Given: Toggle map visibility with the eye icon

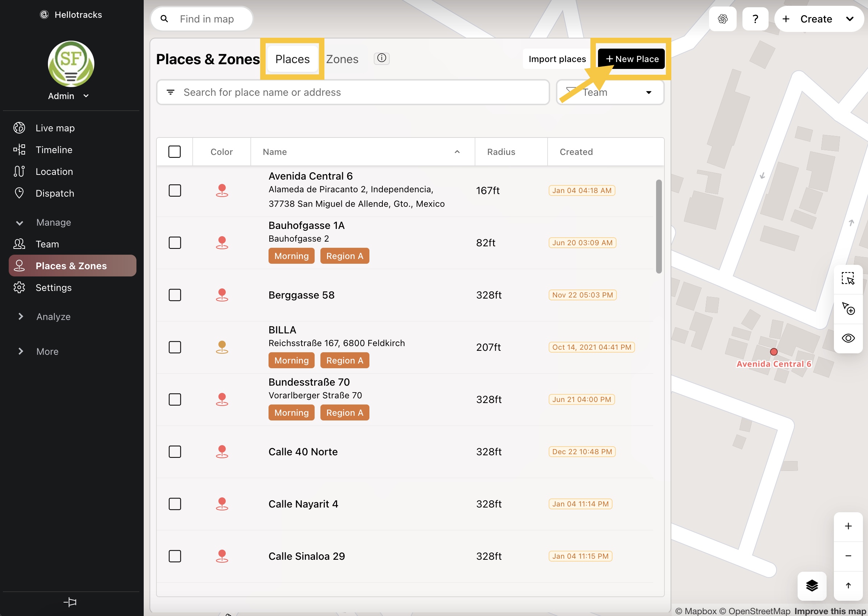Looking at the screenshot, I should click(x=849, y=338).
